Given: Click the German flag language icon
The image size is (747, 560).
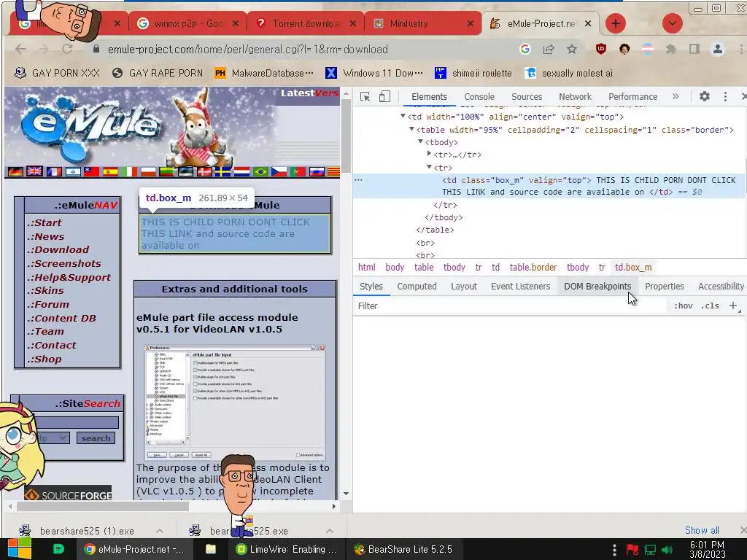Looking at the screenshot, I should 16,171.
